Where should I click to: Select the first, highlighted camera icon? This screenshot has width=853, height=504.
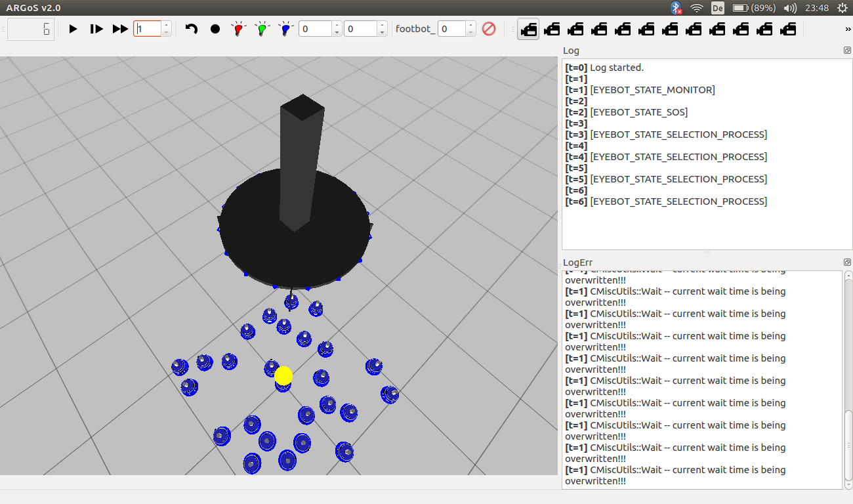[528, 29]
